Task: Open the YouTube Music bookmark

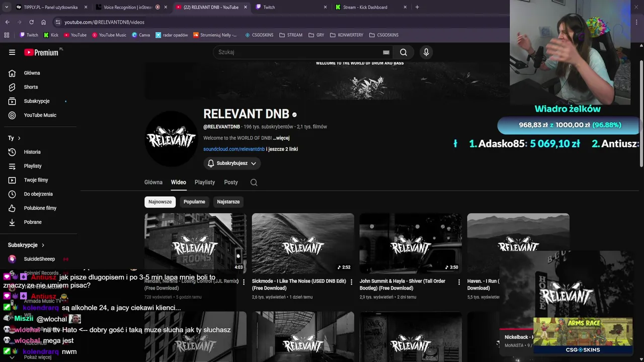Action: [x=109, y=35]
